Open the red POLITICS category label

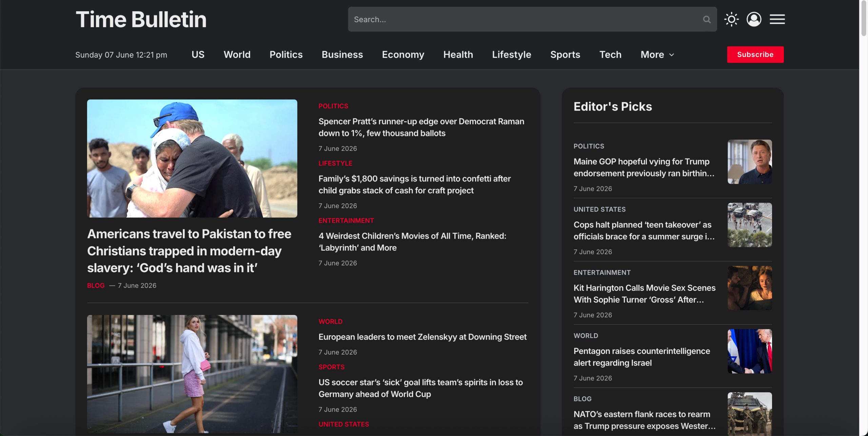(333, 106)
